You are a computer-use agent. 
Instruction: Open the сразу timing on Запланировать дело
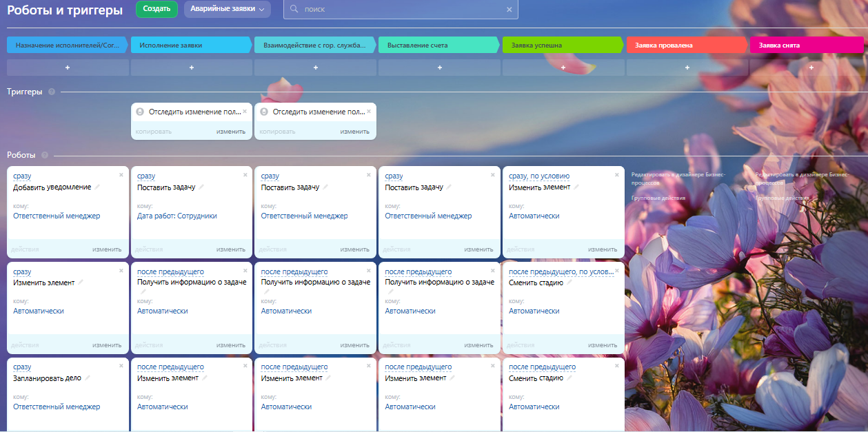click(22, 367)
